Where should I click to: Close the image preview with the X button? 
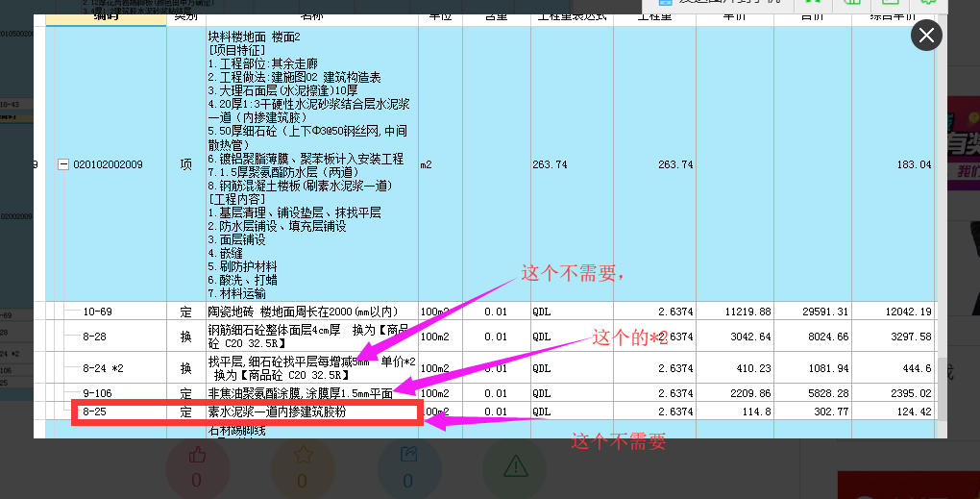926,35
